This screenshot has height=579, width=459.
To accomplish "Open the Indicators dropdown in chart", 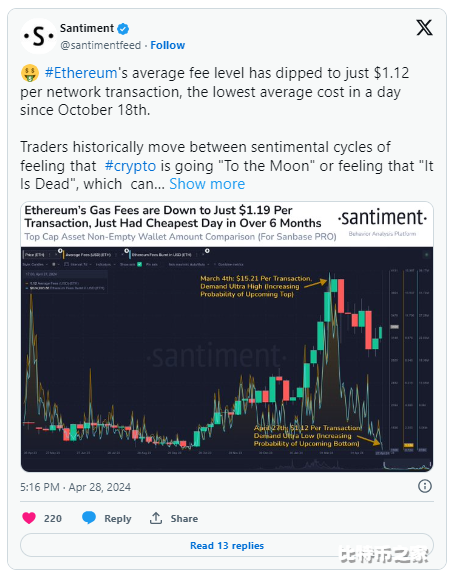I will (x=106, y=264).
